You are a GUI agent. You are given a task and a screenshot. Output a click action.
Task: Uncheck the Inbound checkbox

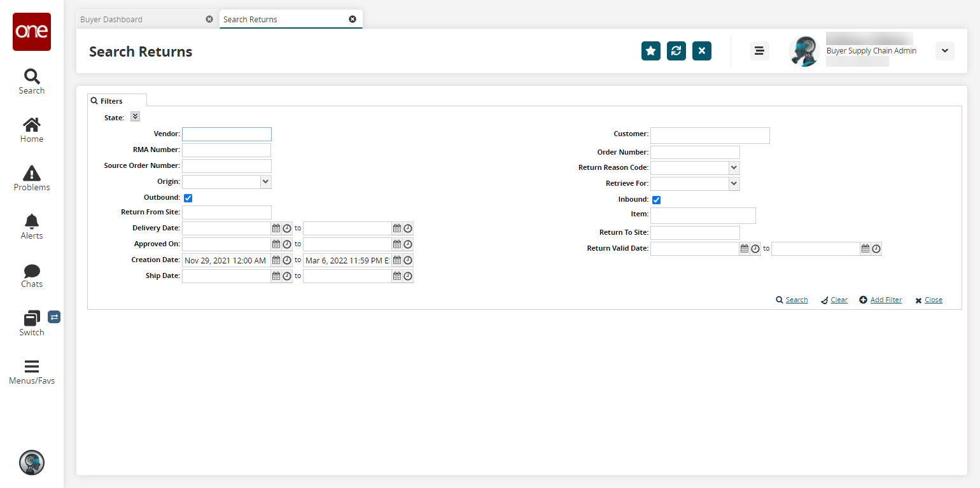656,200
